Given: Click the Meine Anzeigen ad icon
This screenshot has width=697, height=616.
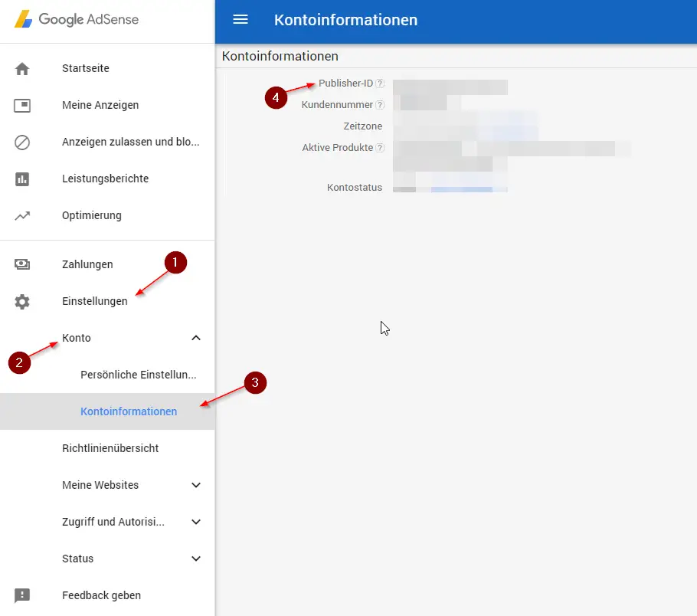Looking at the screenshot, I should point(22,106).
